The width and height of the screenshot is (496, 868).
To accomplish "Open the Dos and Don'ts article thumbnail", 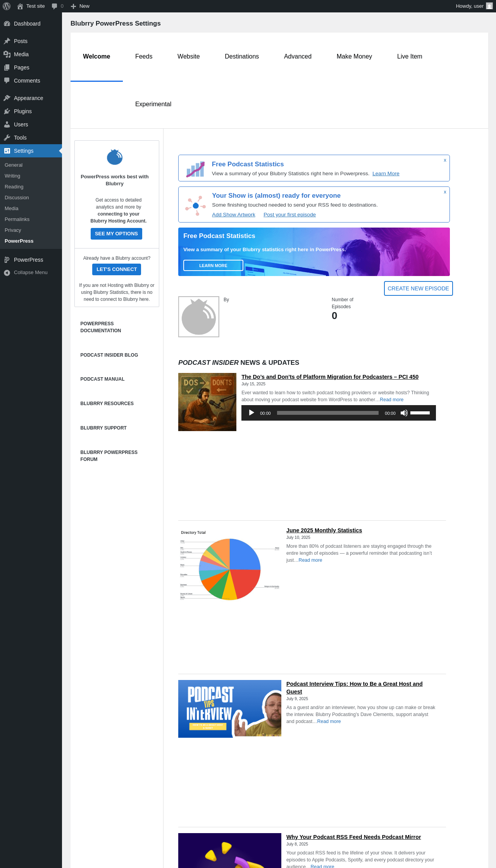I will pyautogui.click(x=207, y=402).
